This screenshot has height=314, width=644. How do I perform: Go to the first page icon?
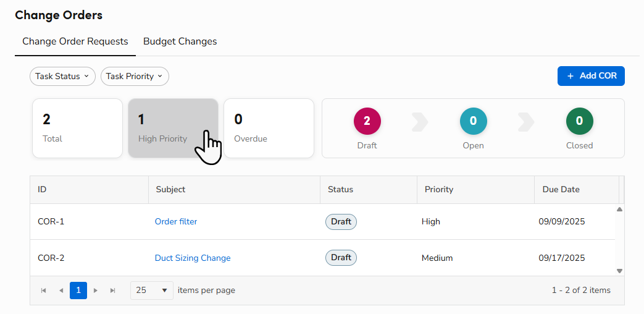click(44, 291)
